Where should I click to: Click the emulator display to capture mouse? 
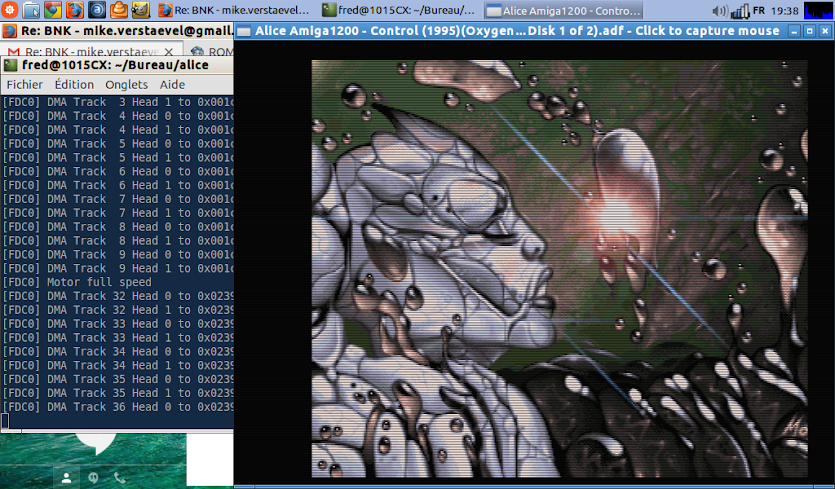(x=559, y=268)
